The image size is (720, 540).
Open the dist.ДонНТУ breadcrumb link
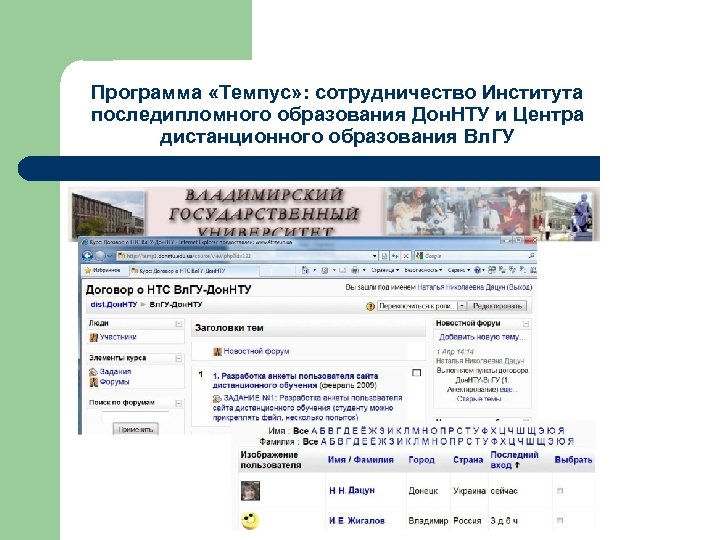(114, 304)
